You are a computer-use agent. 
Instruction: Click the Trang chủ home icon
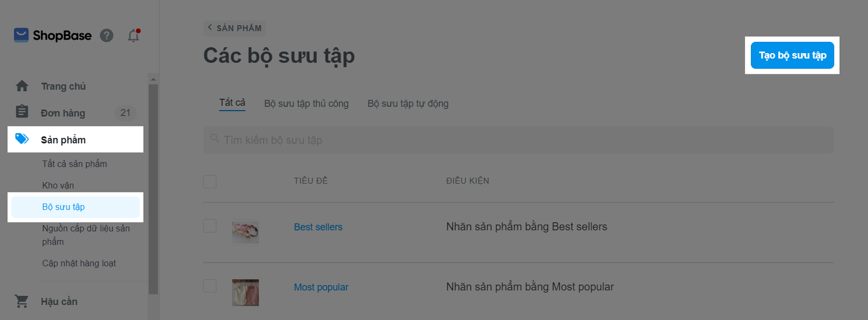point(22,86)
